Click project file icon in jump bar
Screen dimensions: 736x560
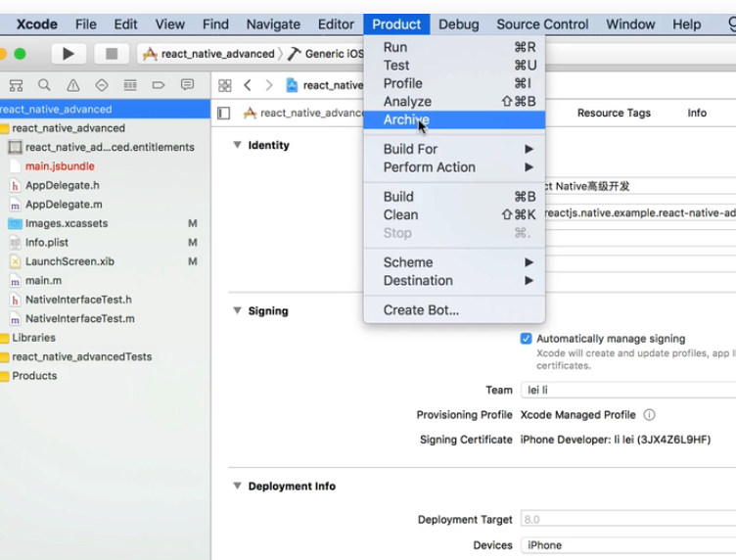pos(292,85)
